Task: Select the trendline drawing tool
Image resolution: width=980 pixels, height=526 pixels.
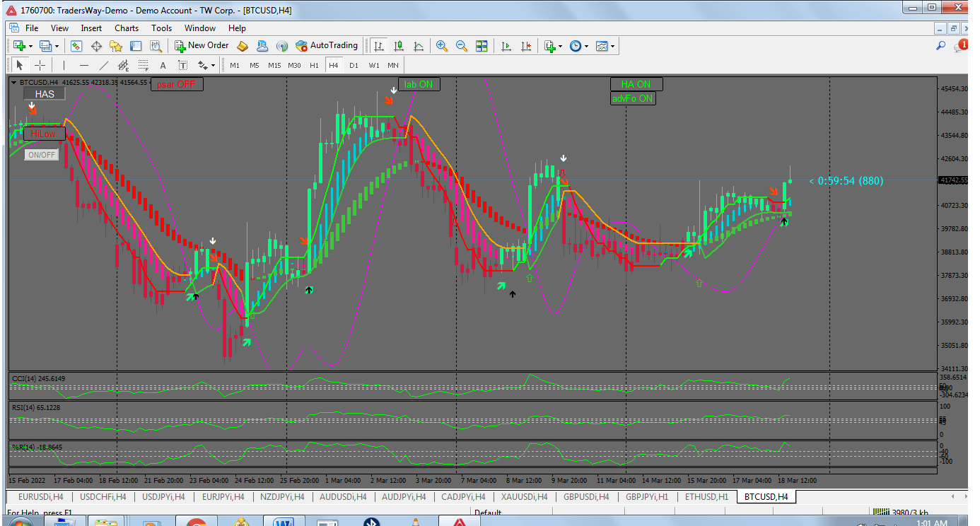Action: click(104, 66)
